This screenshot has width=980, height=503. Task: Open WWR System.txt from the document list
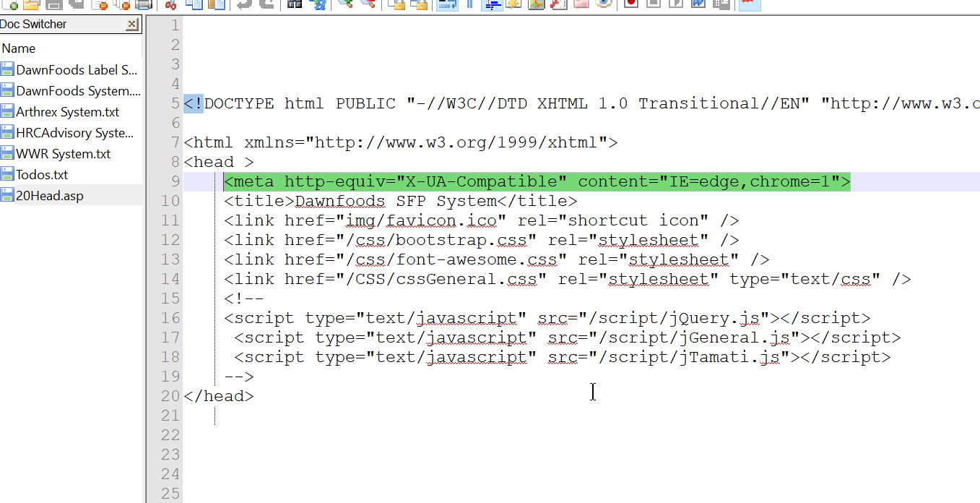(x=64, y=154)
